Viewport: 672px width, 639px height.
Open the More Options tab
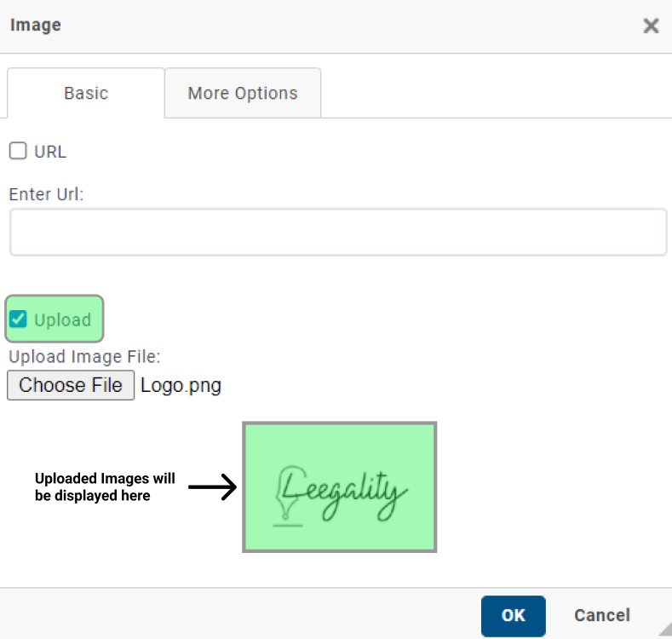click(x=243, y=93)
